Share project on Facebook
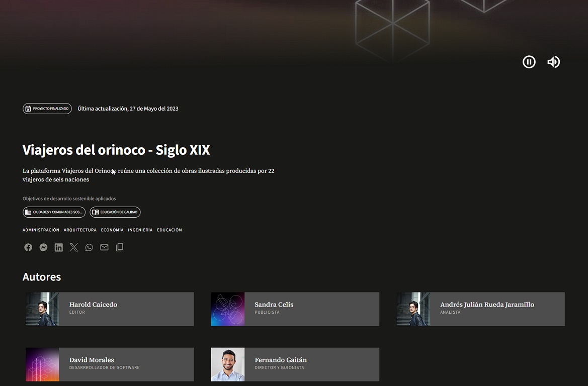 tap(28, 247)
